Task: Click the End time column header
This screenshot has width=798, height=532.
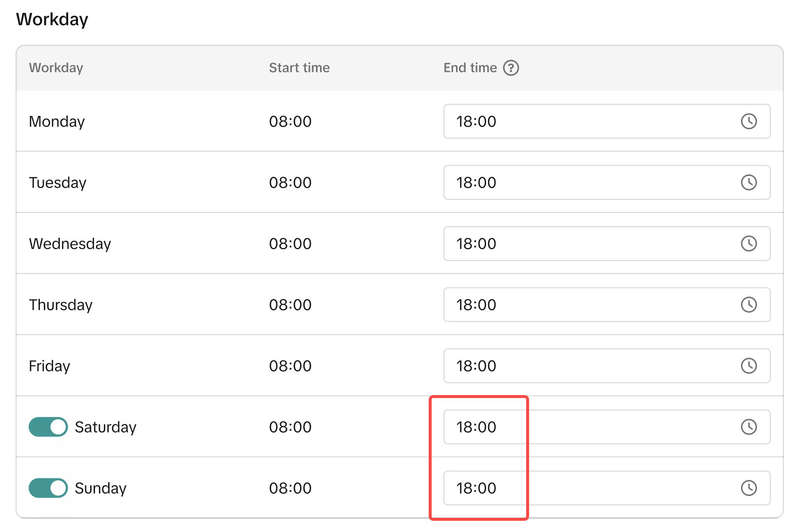Action: tap(470, 68)
